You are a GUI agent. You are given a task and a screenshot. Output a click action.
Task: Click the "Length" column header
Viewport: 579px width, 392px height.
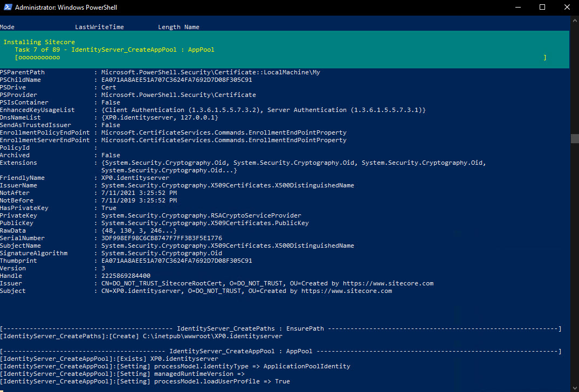tap(169, 27)
